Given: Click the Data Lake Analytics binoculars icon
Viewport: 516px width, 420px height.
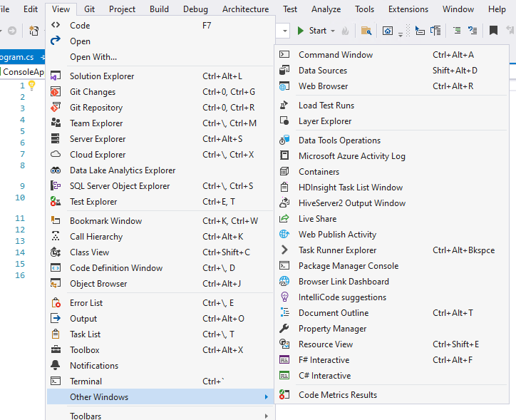Looking at the screenshot, I should click(x=56, y=170).
